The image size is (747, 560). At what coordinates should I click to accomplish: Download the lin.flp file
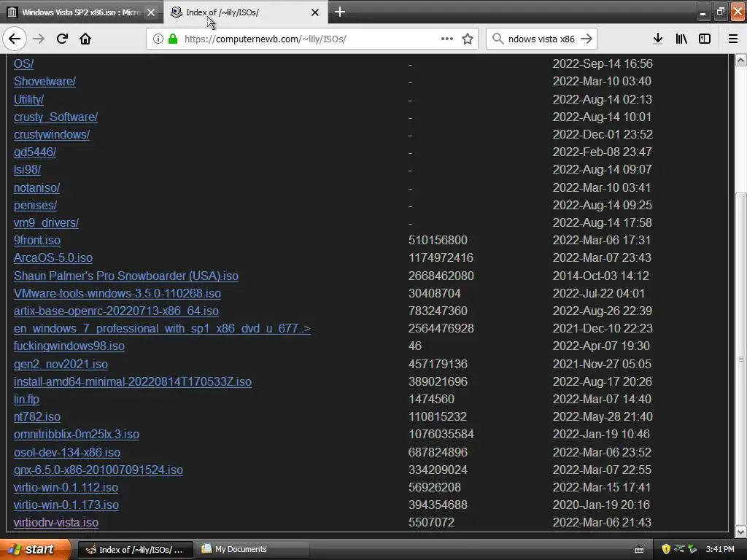(26, 399)
